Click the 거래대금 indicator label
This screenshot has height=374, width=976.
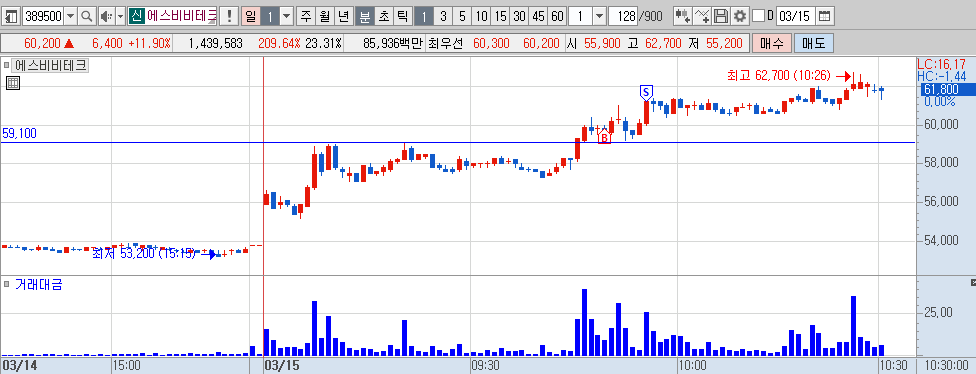pyautogui.click(x=39, y=285)
